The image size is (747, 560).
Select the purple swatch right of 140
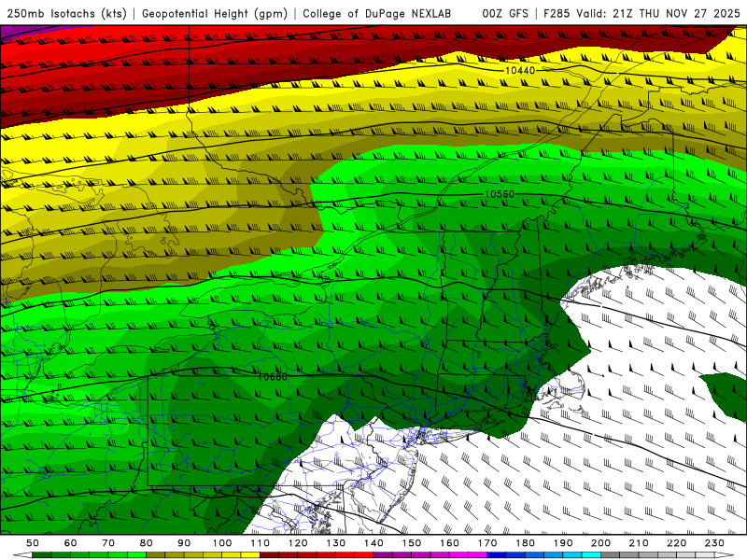pyautogui.click(x=383, y=555)
